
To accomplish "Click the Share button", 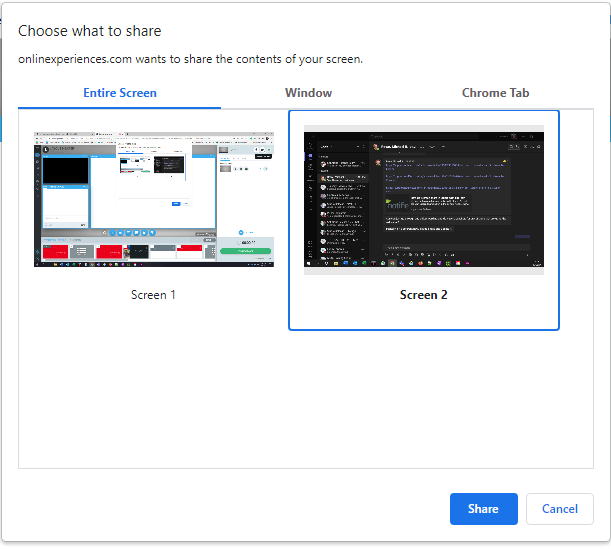I will tap(484, 509).
